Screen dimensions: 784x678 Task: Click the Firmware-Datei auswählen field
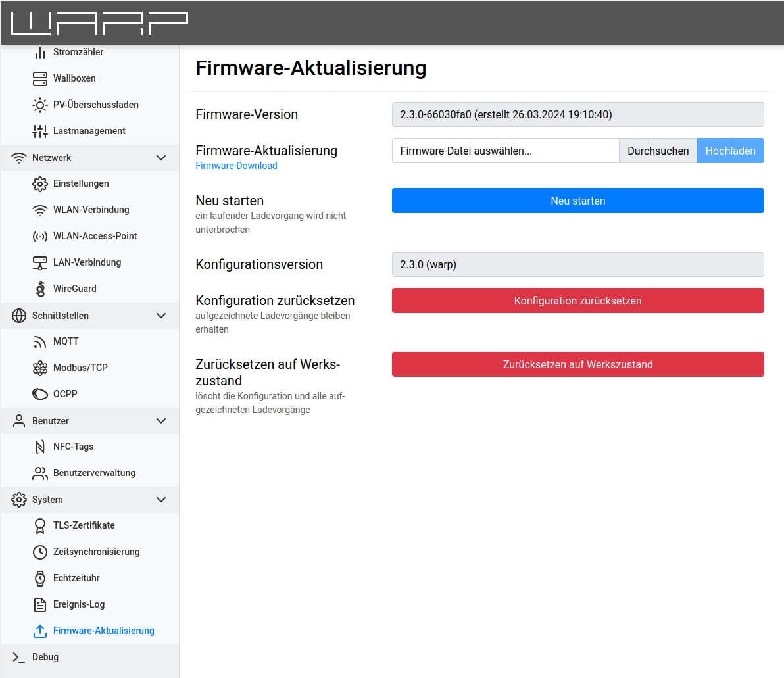click(x=505, y=151)
